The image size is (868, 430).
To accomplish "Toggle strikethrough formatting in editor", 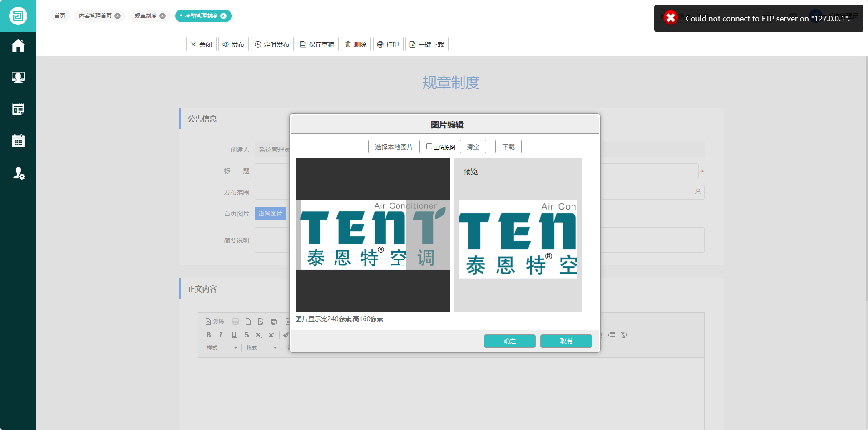I will click(x=247, y=335).
